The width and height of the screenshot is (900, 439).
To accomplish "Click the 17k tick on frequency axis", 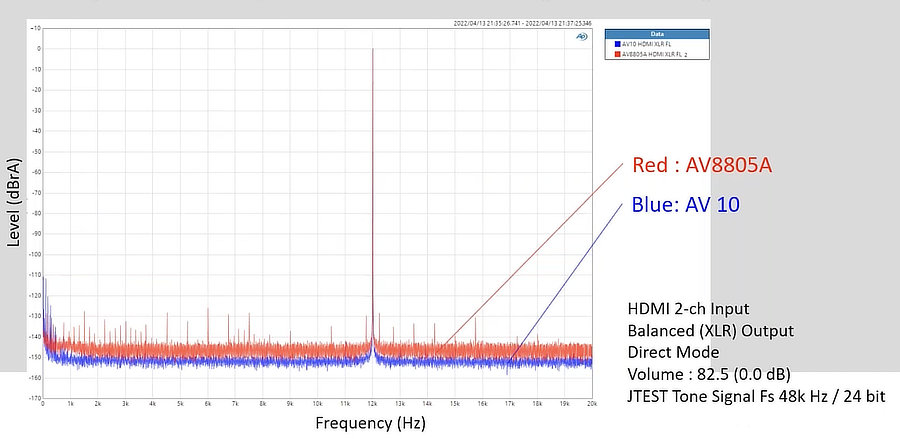I will [x=510, y=404].
